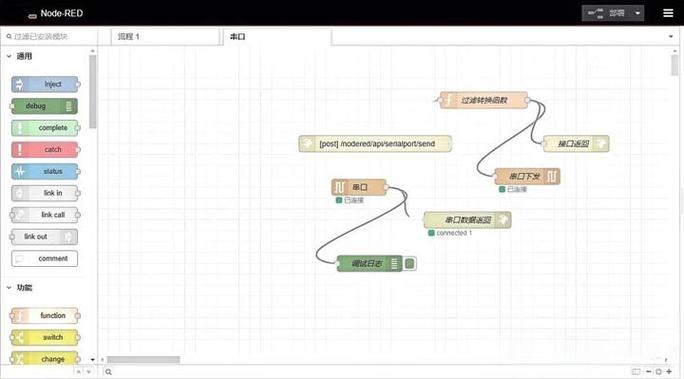Switch to the 串口 tab

click(277, 37)
